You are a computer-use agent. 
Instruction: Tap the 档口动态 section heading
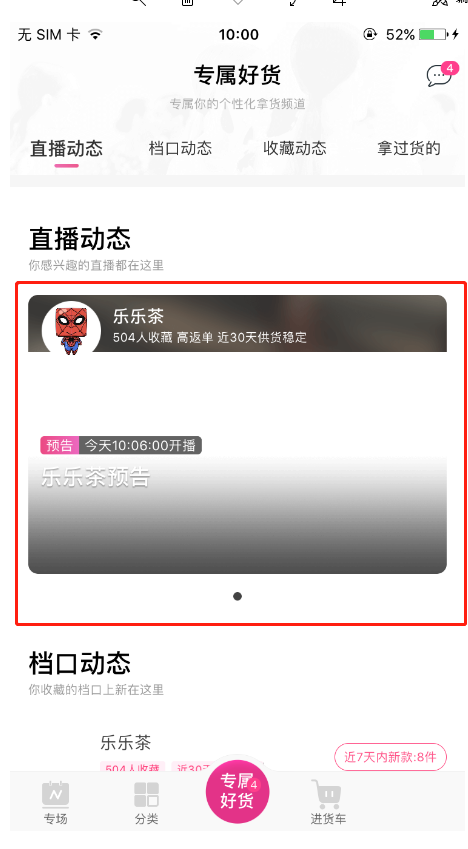80,663
